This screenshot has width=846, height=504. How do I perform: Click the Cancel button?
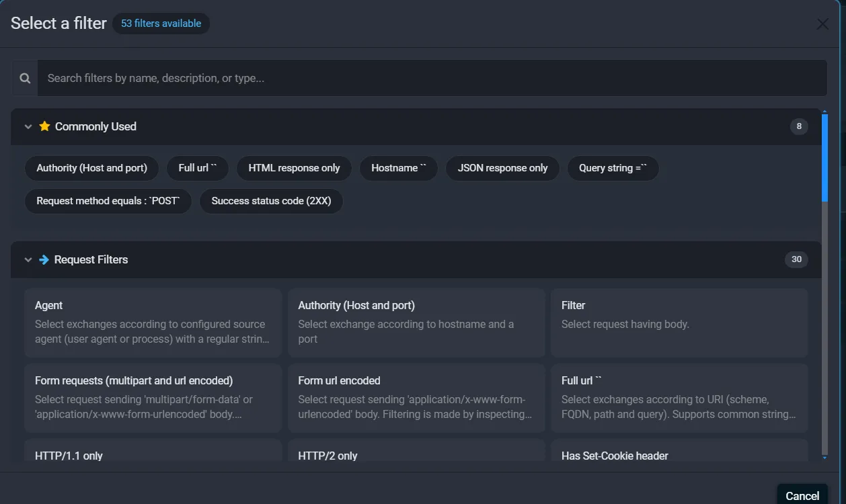click(x=802, y=495)
